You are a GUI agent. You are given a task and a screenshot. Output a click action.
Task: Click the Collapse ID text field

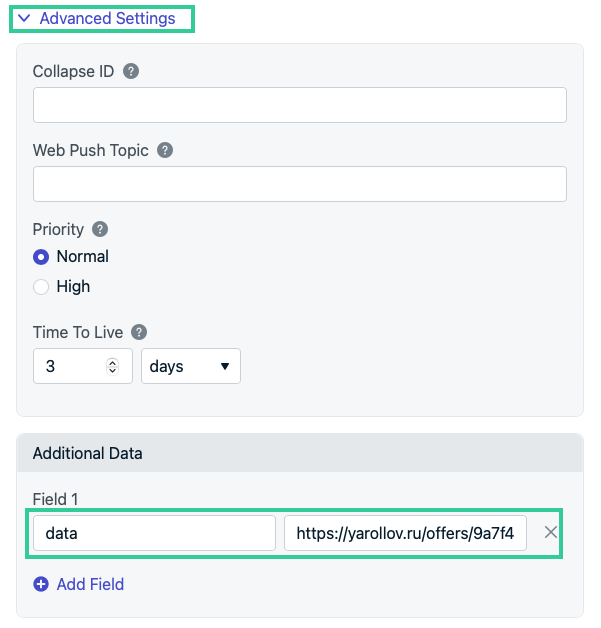click(x=299, y=105)
